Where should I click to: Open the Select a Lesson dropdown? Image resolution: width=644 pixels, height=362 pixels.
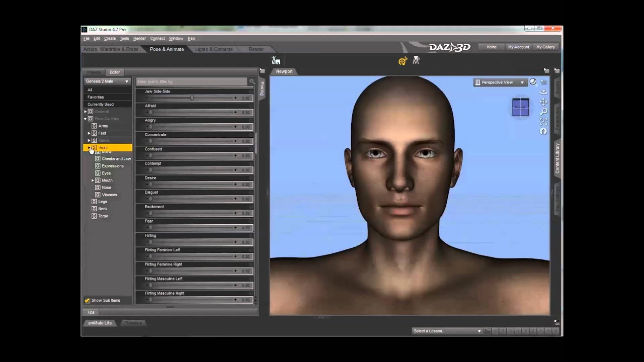tap(447, 331)
